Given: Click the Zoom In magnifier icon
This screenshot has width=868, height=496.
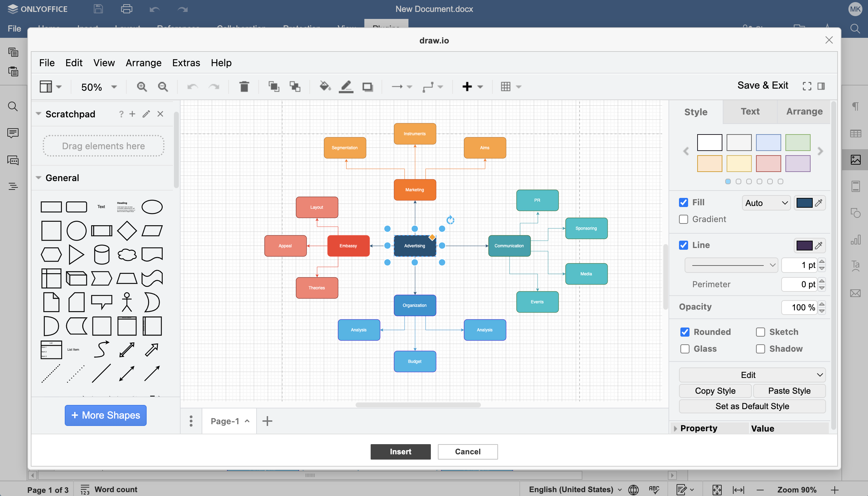Looking at the screenshot, I should (142, 87).
